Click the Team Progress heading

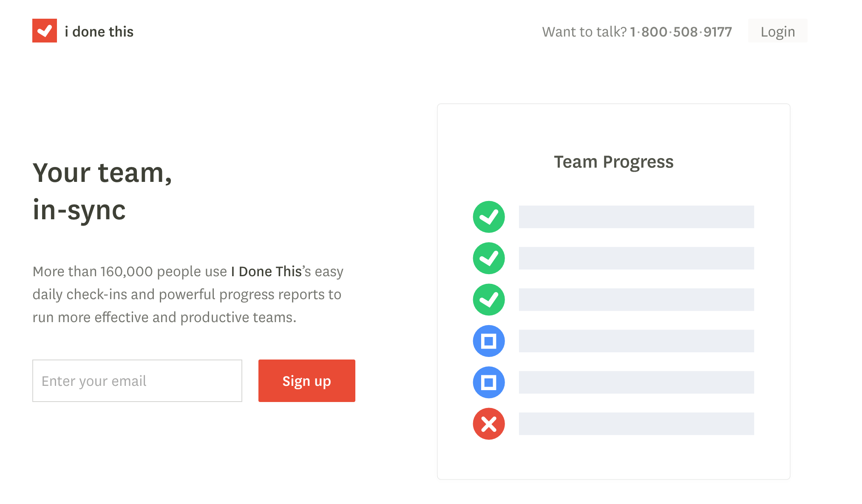click(614, 162)
